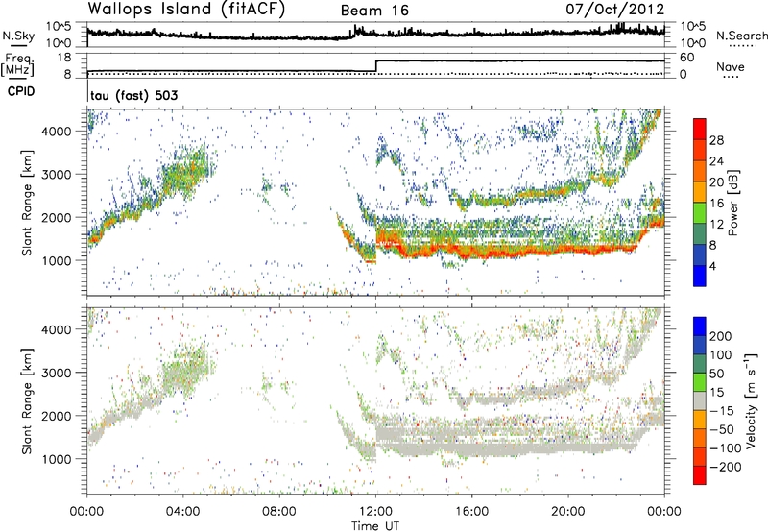768x532 pixels.
Task: Click the gray segment of the Velocity color bar
Action: pyautogui.click(x=700, y=400)
